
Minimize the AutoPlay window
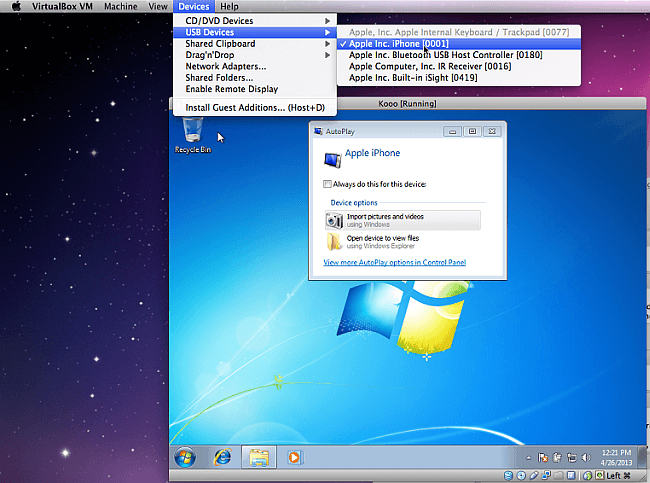(x=452, y=131)
